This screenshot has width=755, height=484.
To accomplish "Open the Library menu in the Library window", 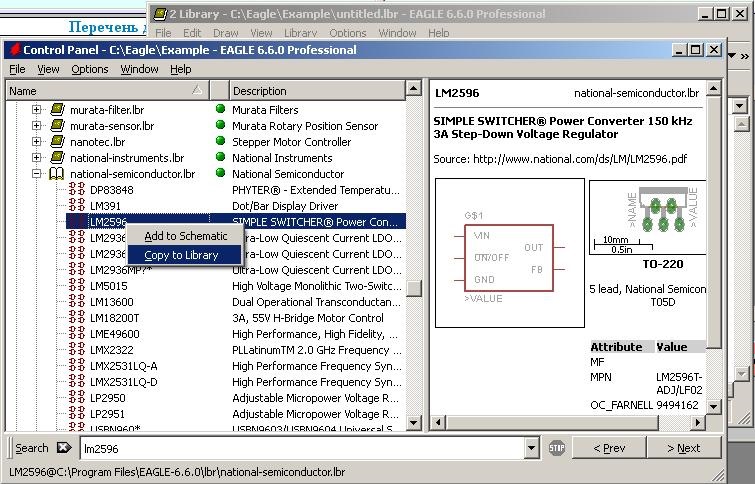I will (300, 33).
